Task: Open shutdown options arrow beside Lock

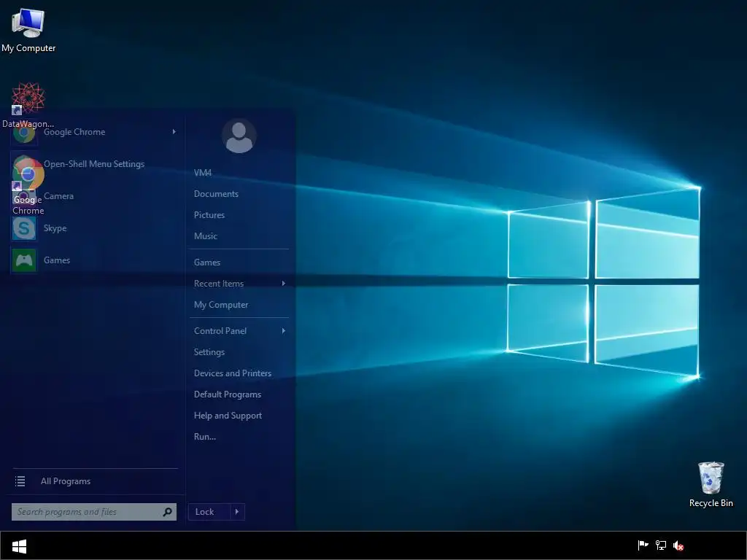Action: point(237,512)
